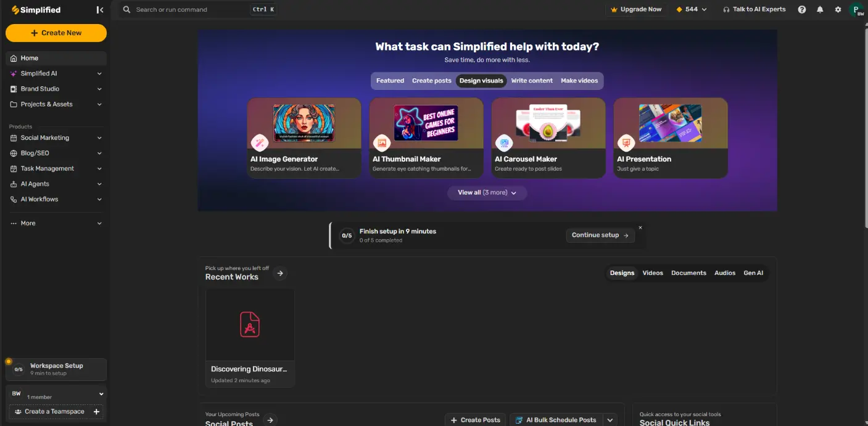Open the credits dropdown next to 544
868x426 pixels.
pyautogui.click(x=703, y=9)
